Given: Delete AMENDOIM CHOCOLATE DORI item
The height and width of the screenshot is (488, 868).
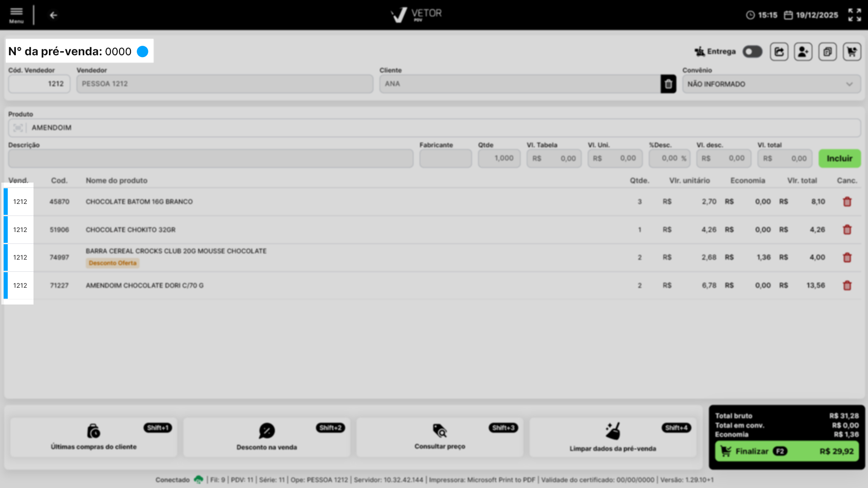Looking at the screenshot, I should tap(847, 285).
